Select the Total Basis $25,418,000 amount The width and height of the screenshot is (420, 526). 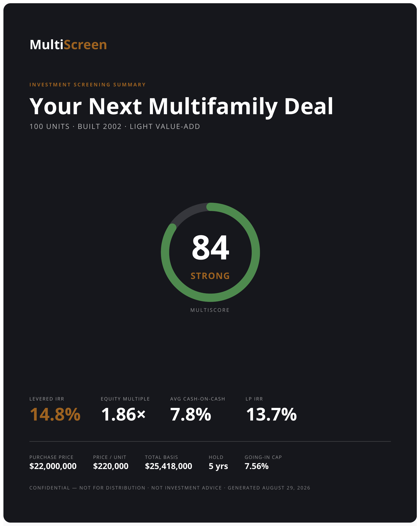169,466
